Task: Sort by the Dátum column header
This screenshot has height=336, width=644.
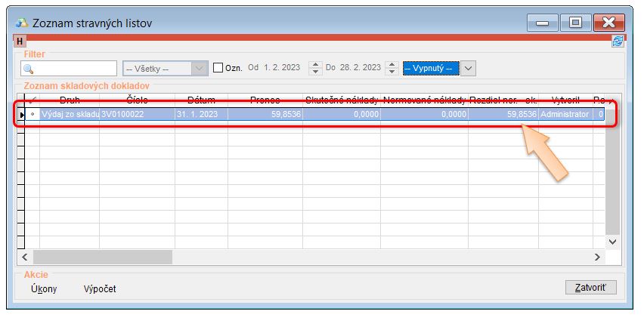Action: pos(201,100)
